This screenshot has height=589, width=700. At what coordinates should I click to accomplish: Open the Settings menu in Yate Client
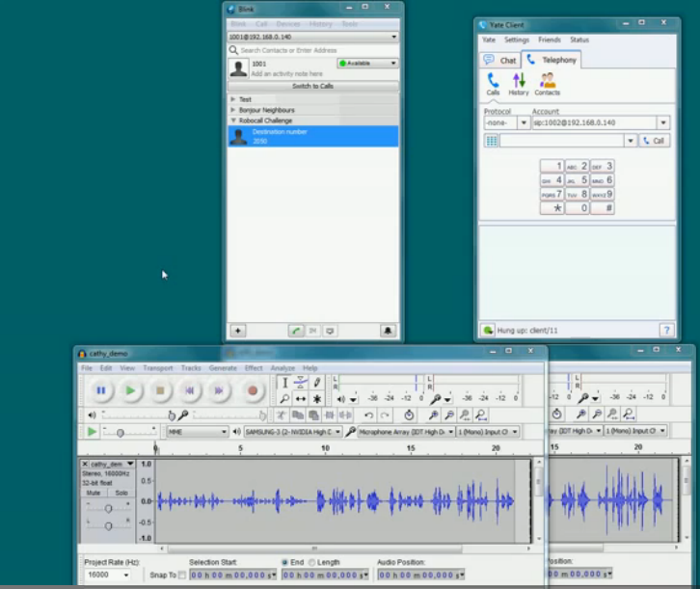517,40
